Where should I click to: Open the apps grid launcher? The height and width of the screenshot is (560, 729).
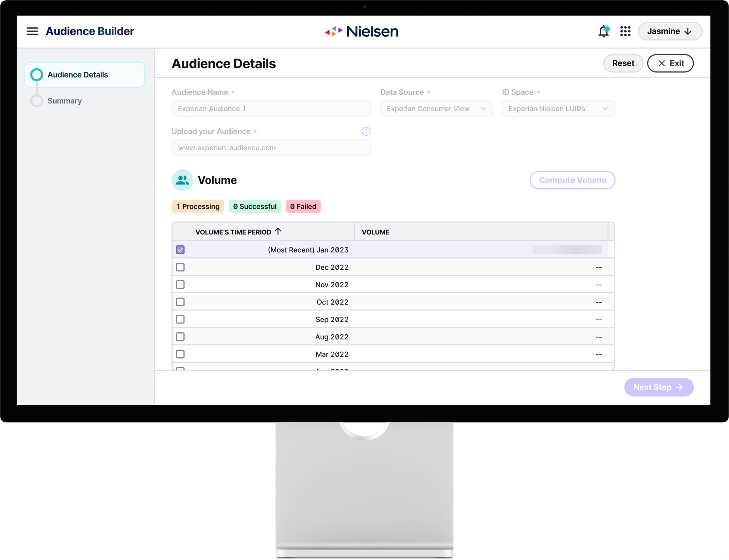(625, 31)
